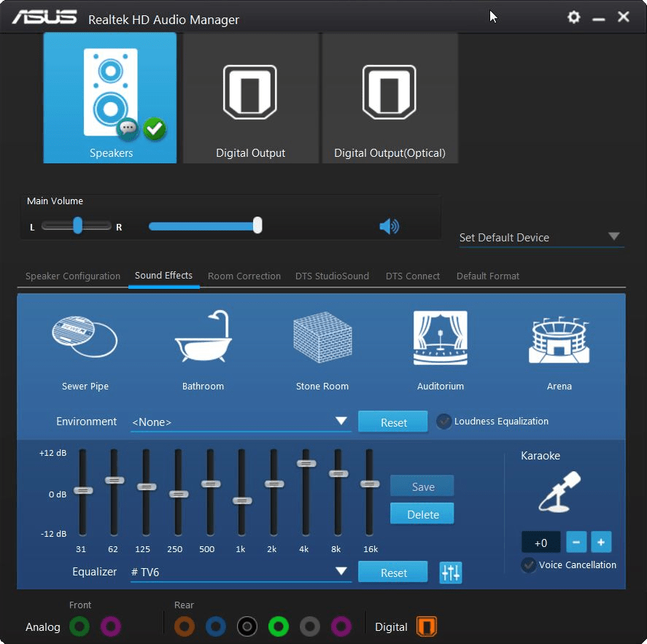This screenshot has height=644, width=647.
Task: Click the green default device checkmark badge
Action: click(155, 128)
